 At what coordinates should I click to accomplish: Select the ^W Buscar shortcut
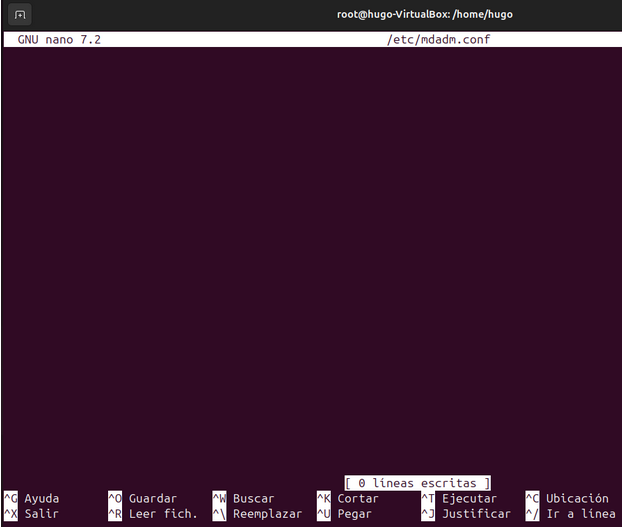pyautogui.click(x=243, y=498)
